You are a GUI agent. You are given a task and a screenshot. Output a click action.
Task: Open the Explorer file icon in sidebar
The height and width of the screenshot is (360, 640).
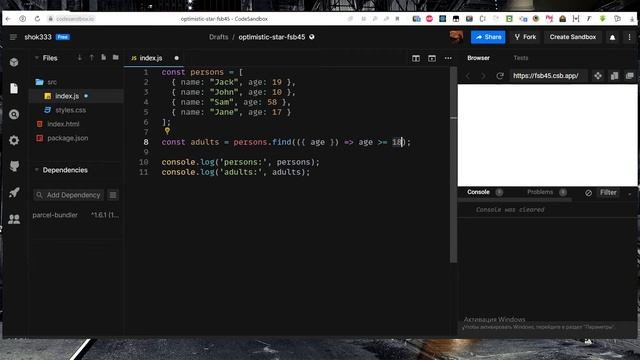coord(14,88)
